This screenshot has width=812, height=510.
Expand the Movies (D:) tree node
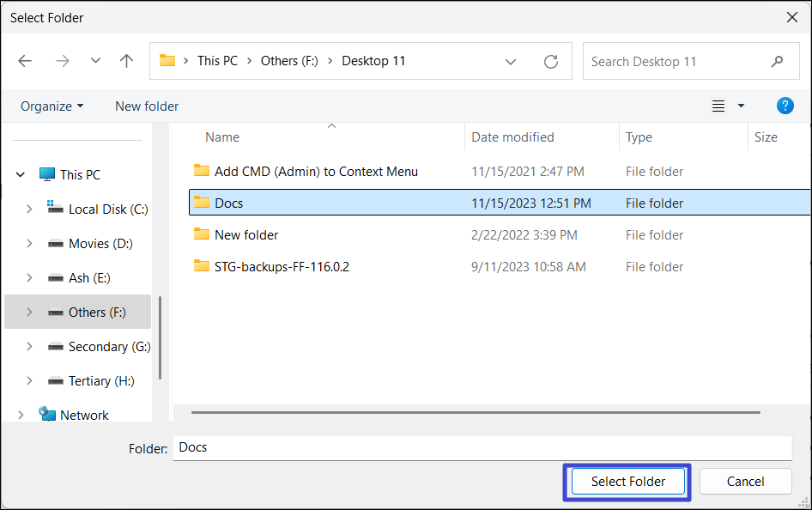[29, 243]
